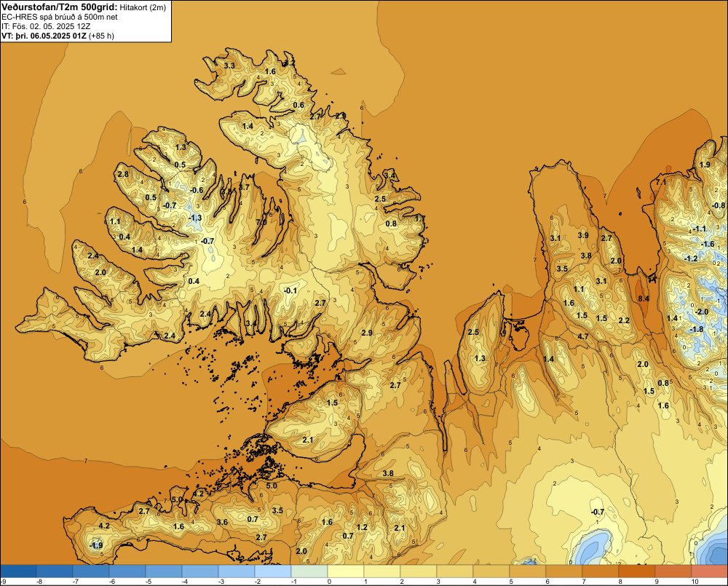The width and height of the screenshot is (728, 586).
Task: Click the legend swatch between 3 and 4
Action: 455,571
